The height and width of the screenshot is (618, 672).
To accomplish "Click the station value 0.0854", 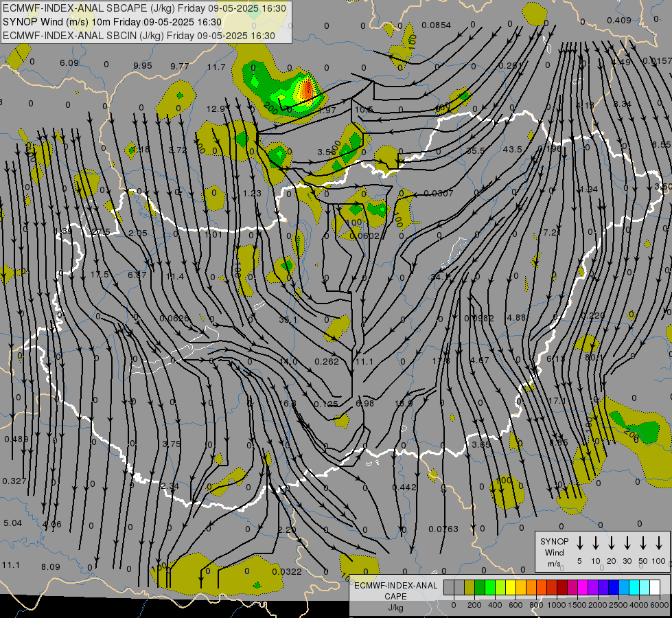I will pos(436,25).
